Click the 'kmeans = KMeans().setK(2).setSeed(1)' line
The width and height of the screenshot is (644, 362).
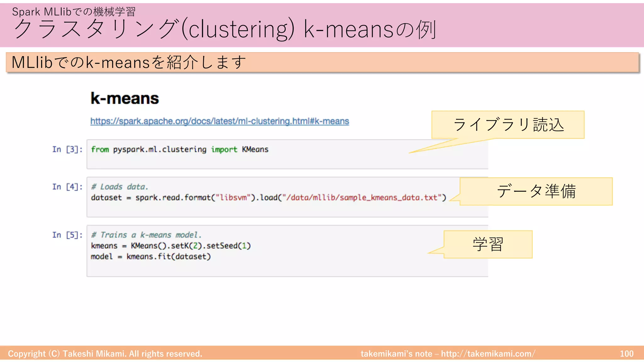(x=171, y=246)
